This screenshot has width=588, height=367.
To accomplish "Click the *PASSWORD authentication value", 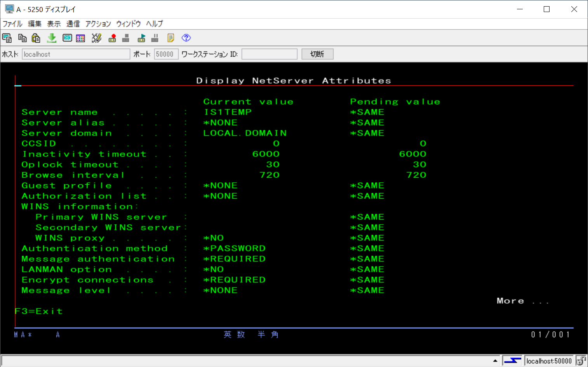I will pyautogui.click(x=235, y=248).
